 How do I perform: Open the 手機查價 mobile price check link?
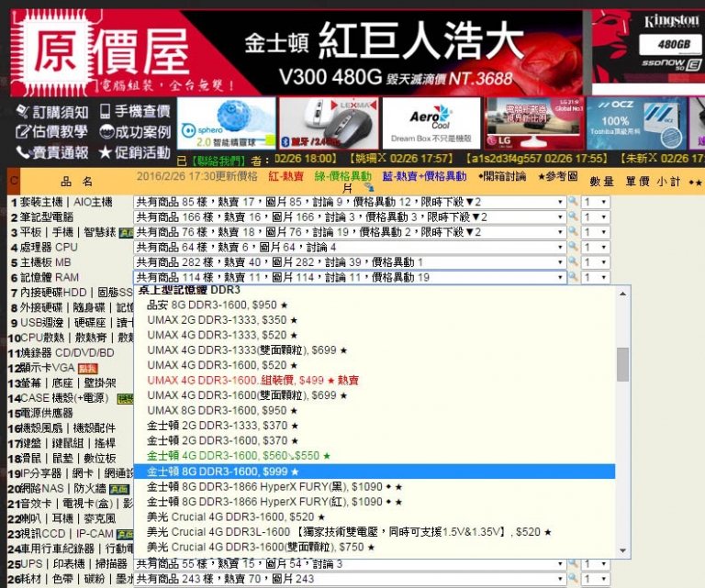135,111
